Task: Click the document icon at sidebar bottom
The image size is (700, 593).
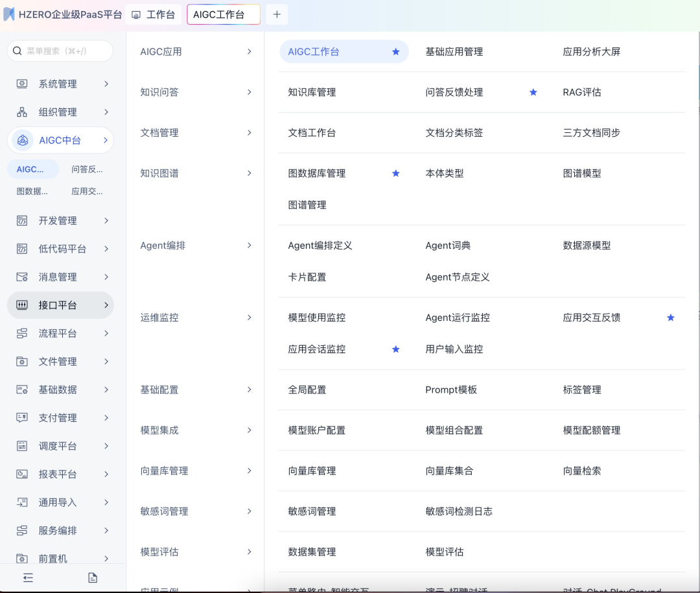Action: 93,577
